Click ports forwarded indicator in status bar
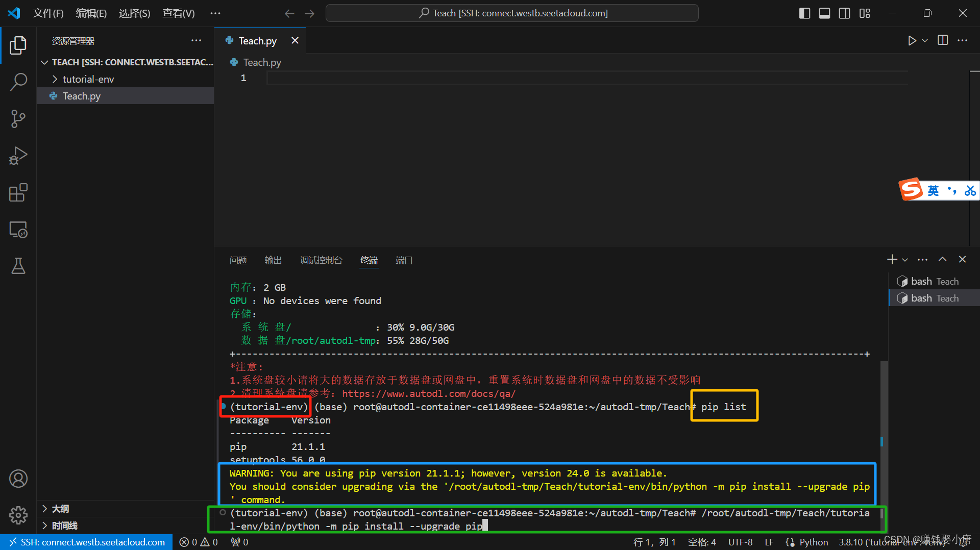This screenshot has width=980, height=550. click(240, 542)
